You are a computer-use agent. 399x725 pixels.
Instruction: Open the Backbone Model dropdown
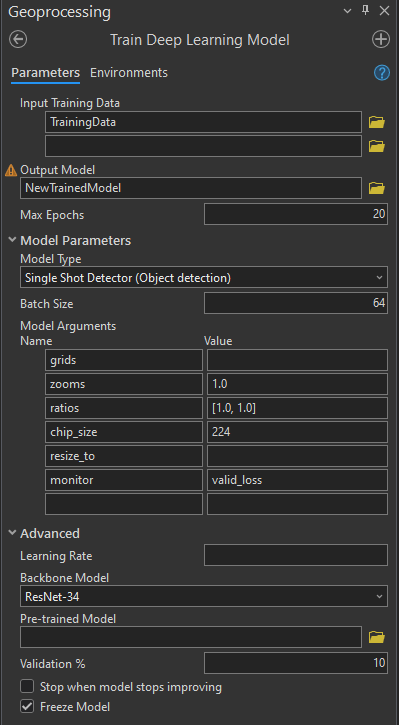pos(204,596)
